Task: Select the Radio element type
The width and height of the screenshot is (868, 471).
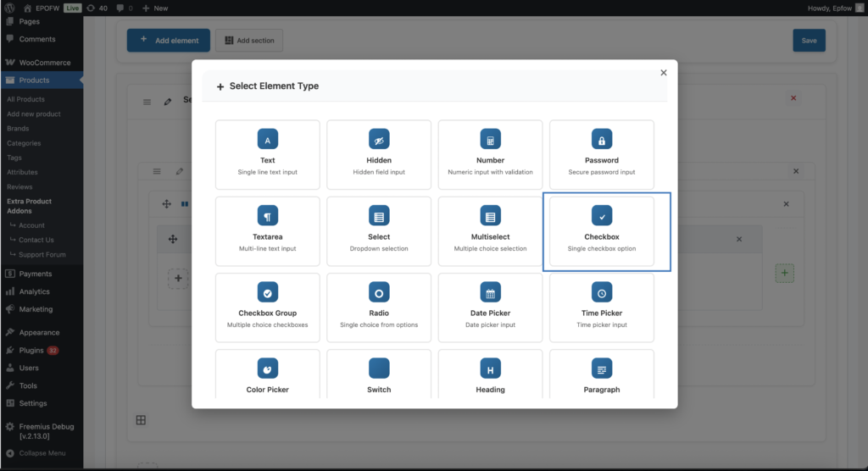Action: [x=379, y=309]
